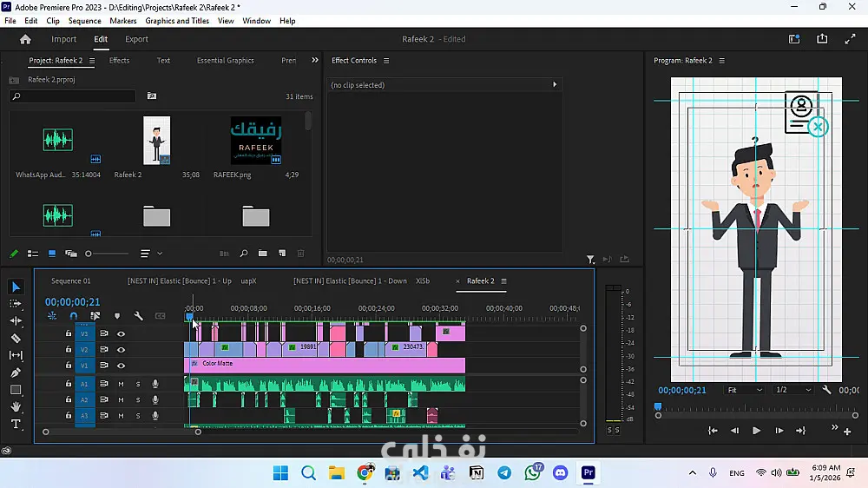Switch Project panel to Freeform view
The width and height of the screenshot is (868, 488).
point(71,254)
